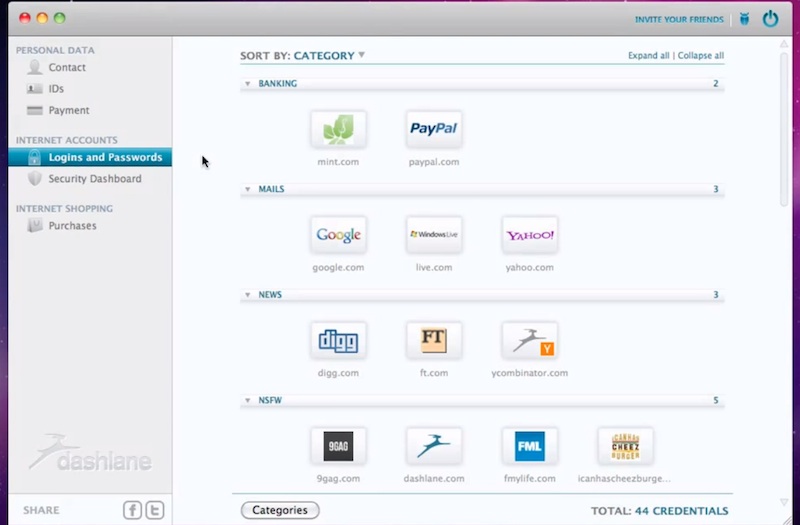Click the mint.com leaf icon
Viewport: 800px width, 525px height.
(x=338, y=129)
